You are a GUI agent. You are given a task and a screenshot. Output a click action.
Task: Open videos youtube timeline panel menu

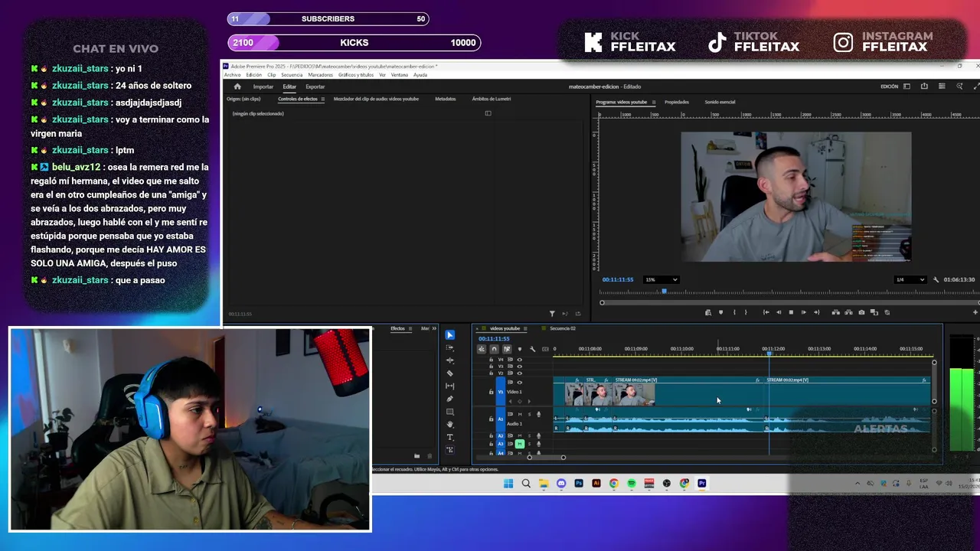point(526,329)
